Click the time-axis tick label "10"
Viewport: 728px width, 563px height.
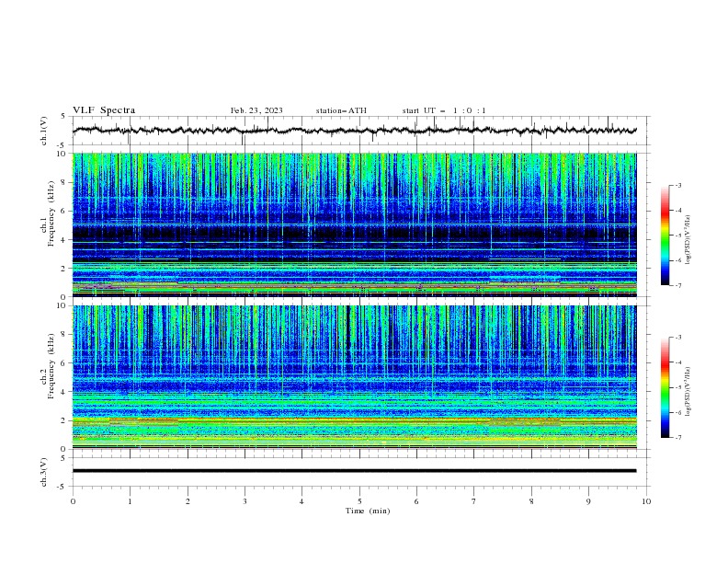coord(646,501)
